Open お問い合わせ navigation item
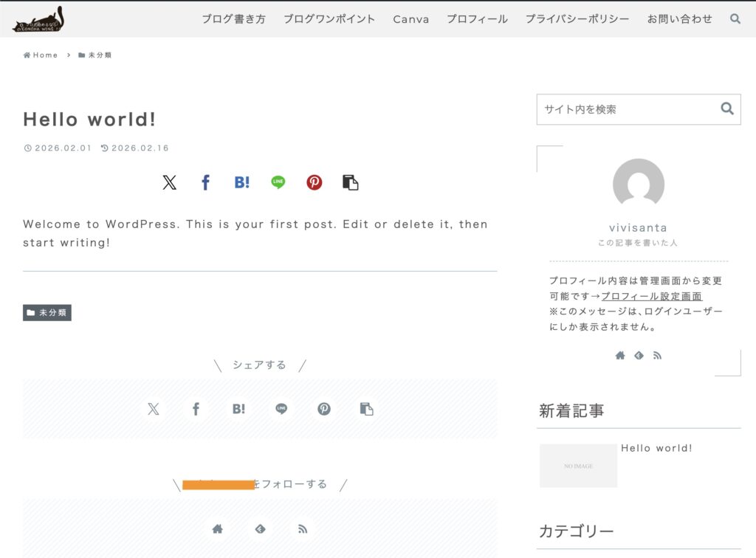Viewport: 756px width, 558px height. (679, 19)
